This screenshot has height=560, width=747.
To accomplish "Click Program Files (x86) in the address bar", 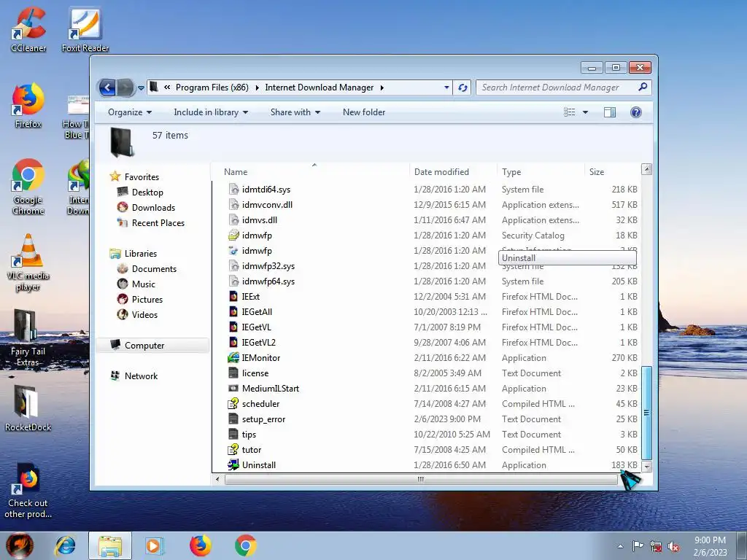I will [x=212, y=87].
